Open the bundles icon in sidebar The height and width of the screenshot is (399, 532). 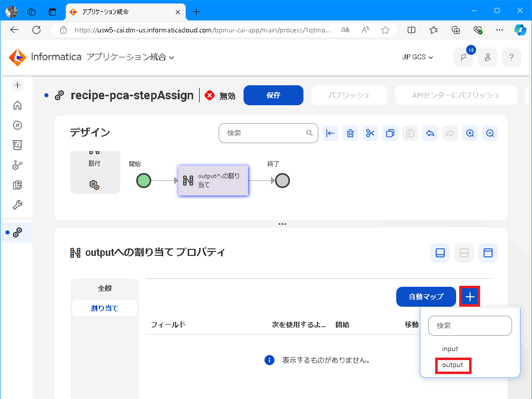(17, 145)
